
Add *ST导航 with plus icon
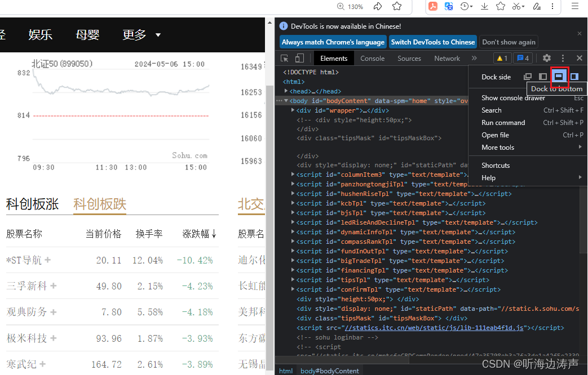47,259
